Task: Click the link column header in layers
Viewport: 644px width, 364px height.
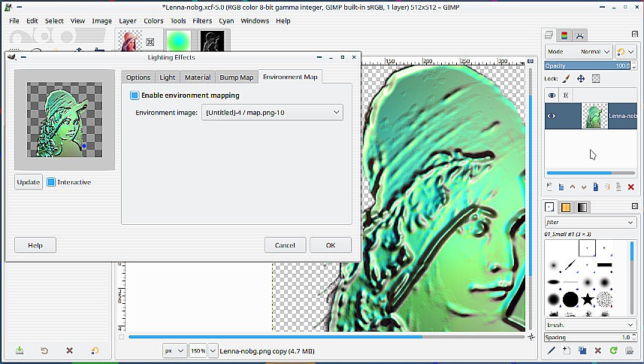Action: point(566,96)
